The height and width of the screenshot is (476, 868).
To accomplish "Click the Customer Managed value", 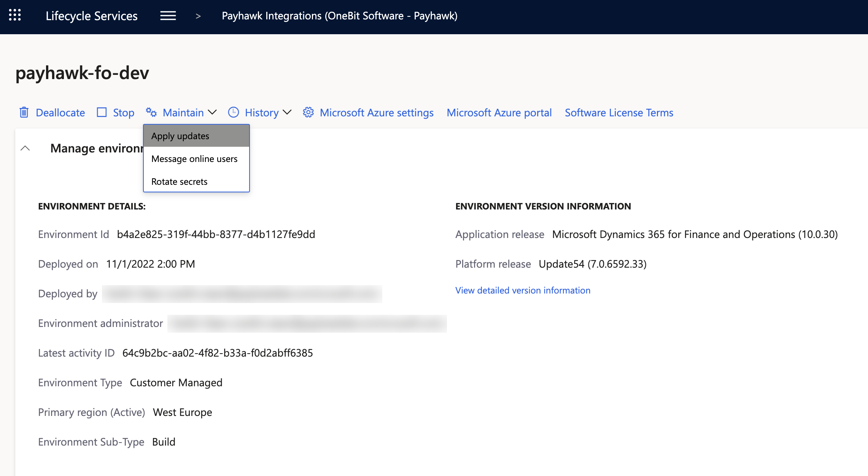I will pos(176,383).
